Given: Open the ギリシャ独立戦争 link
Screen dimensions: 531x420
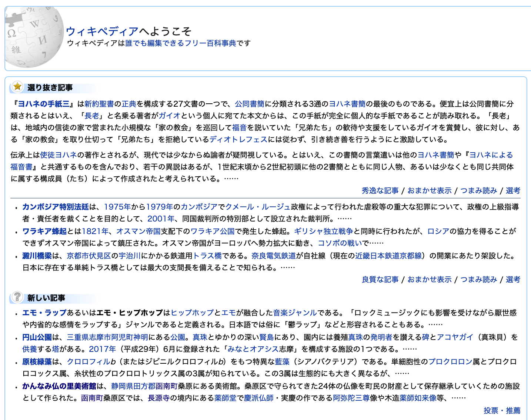Looking at the screenshot, I should click(x=324, y=231).
